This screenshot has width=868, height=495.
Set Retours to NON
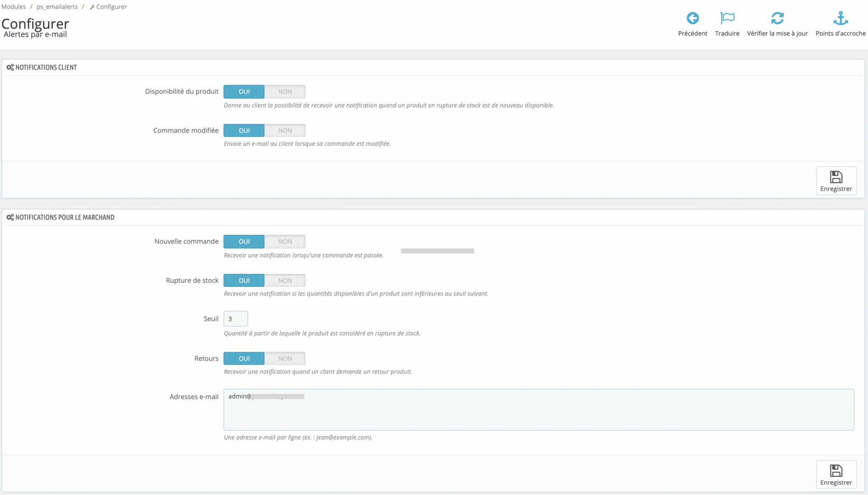(285, 358)
